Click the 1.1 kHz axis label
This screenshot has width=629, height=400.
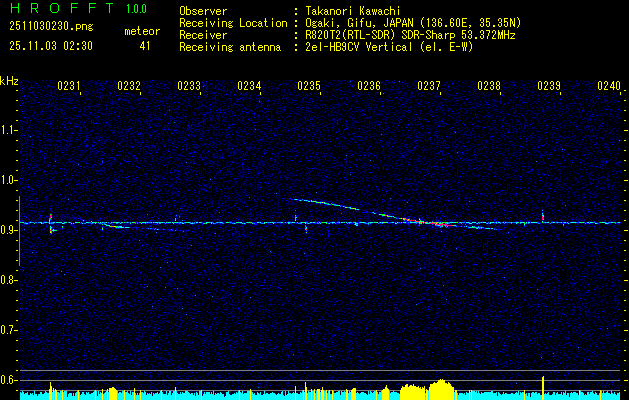(x=9, y=129)
